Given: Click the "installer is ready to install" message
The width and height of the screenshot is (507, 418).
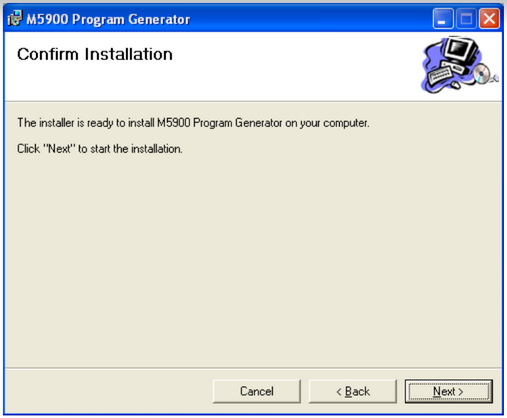Looking at the screenshot, I should point(193,123).
